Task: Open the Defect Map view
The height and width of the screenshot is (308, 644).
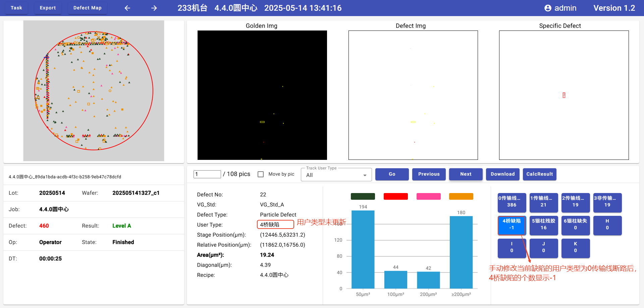Action: tap(87, 8)
